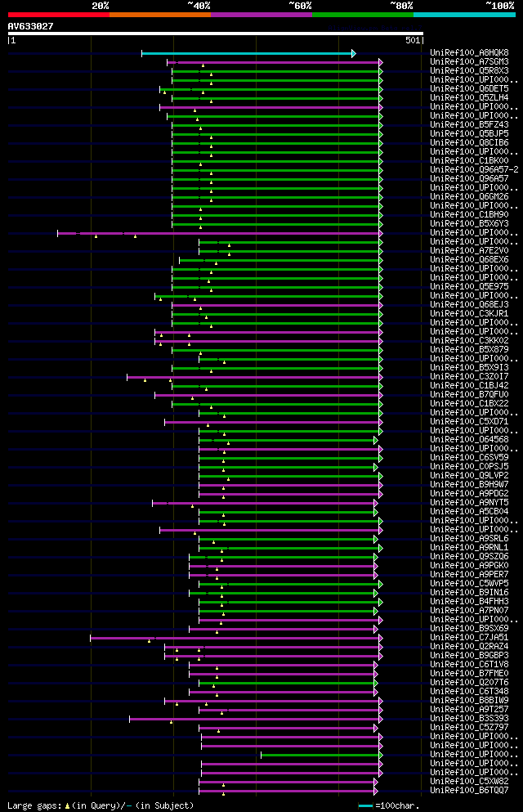This screenshot has height=812, width=523.
Task: Open the UniRef100_B5FZ43 hit label
Action: [469, 125]
